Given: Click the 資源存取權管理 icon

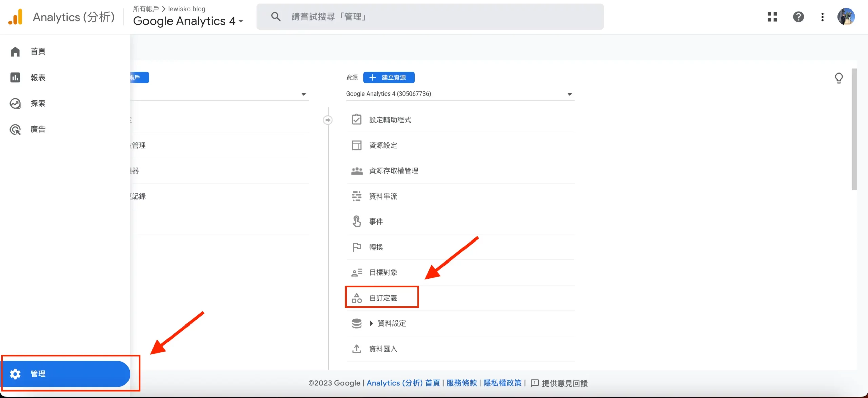Looking at the screenshot, I should tap(356, 170).
